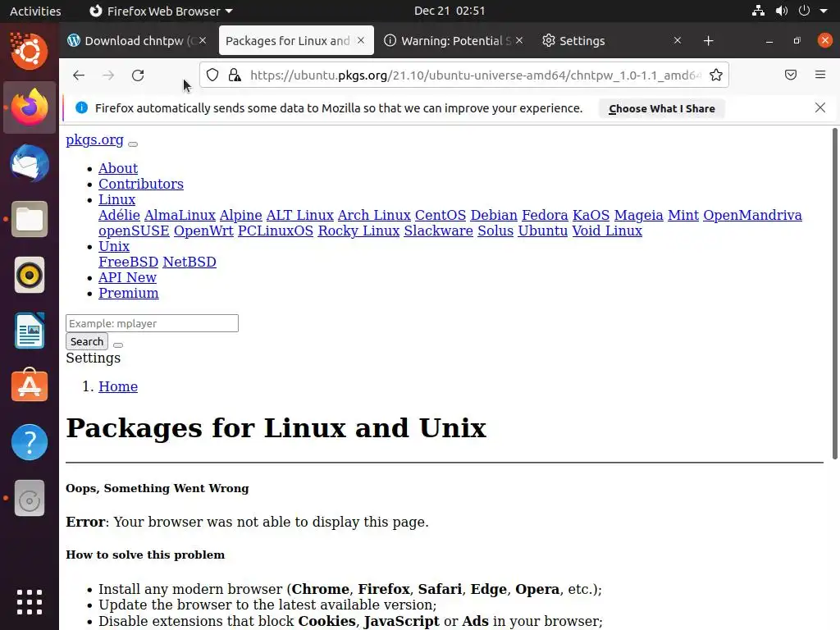This screenshot has height=630, width=840.
Task: Open the Premium link
Action: 129,293
